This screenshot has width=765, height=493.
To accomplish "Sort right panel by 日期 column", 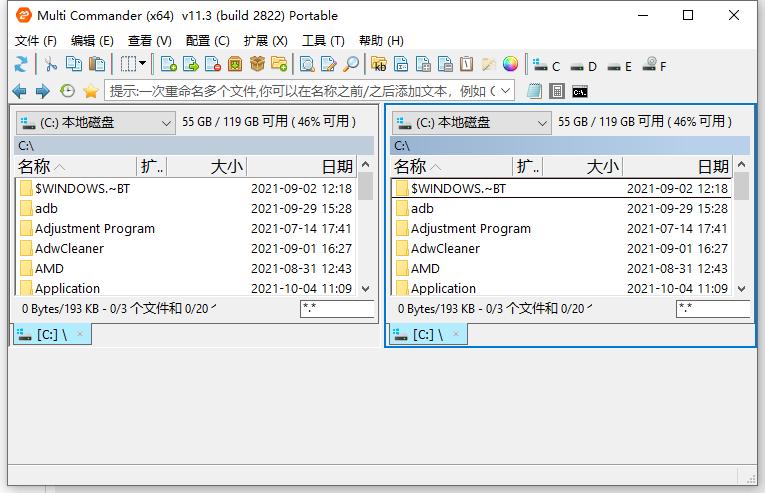I will point(678,166).
